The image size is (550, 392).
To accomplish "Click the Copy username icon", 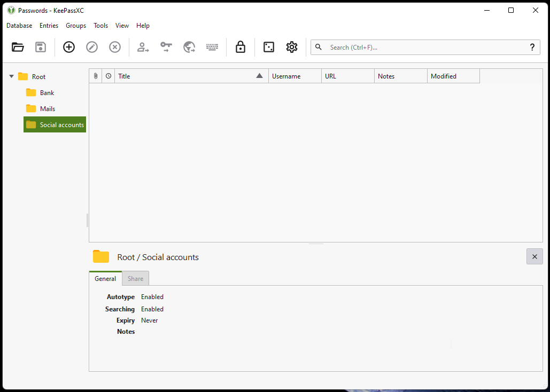I will 143,47.
